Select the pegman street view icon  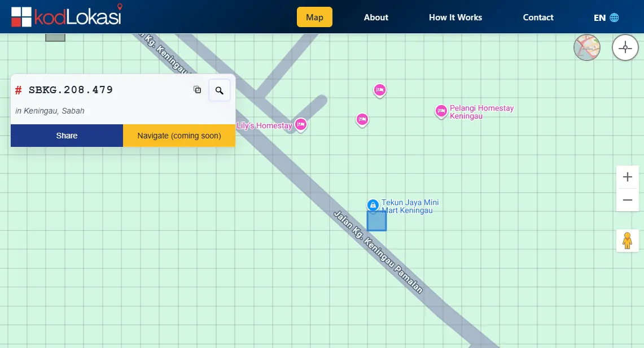(x=627, y=241)
